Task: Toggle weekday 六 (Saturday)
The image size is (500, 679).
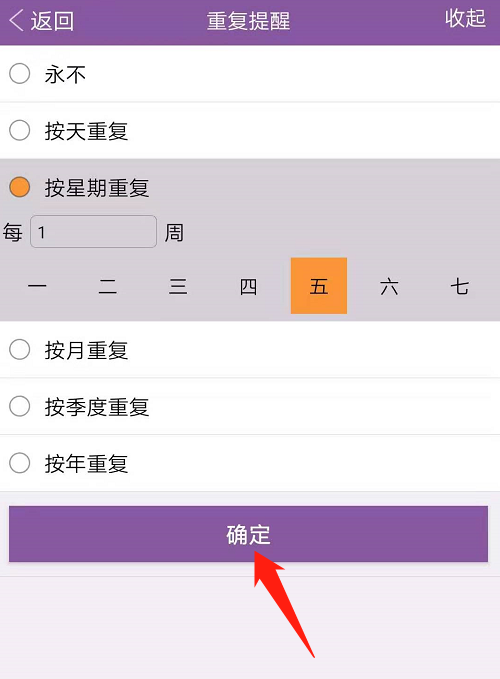Action: coord(389,286)
